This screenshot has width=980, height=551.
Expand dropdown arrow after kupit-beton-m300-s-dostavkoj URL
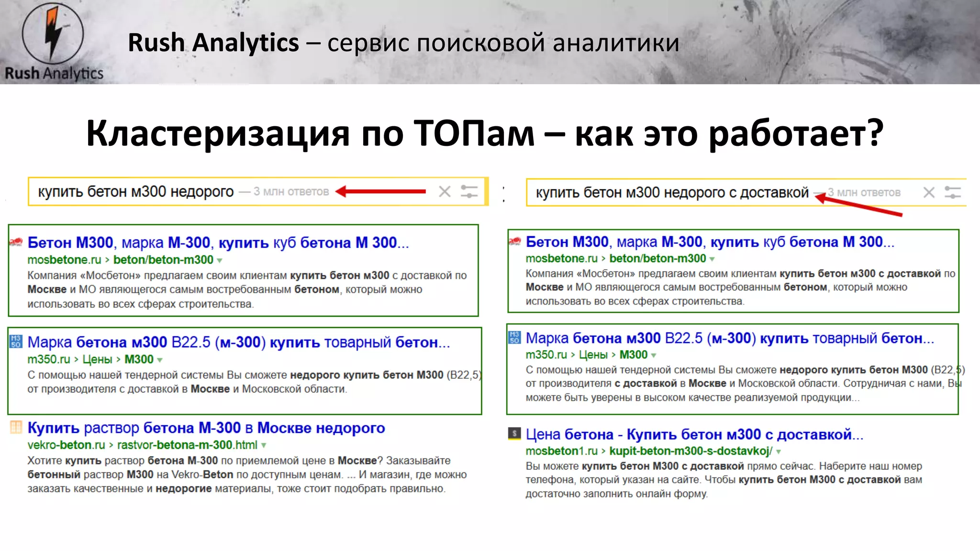coord(779,452)
